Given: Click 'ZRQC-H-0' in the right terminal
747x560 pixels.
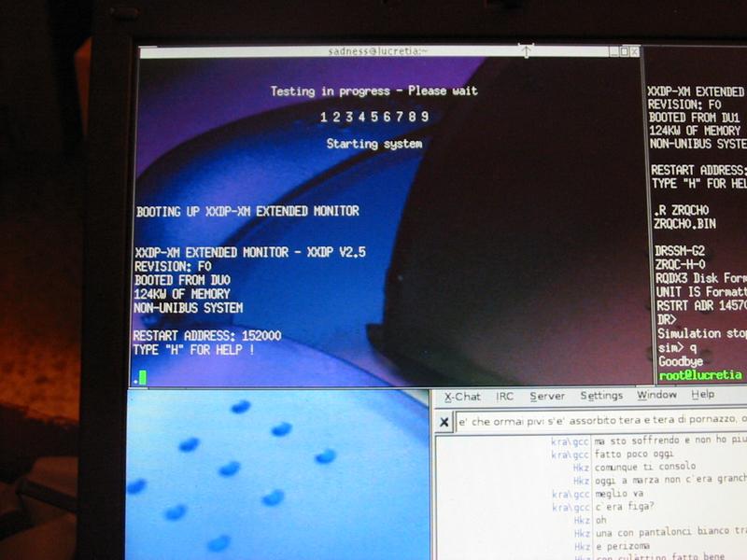Looking at the screenshot, I should (681, 264).
